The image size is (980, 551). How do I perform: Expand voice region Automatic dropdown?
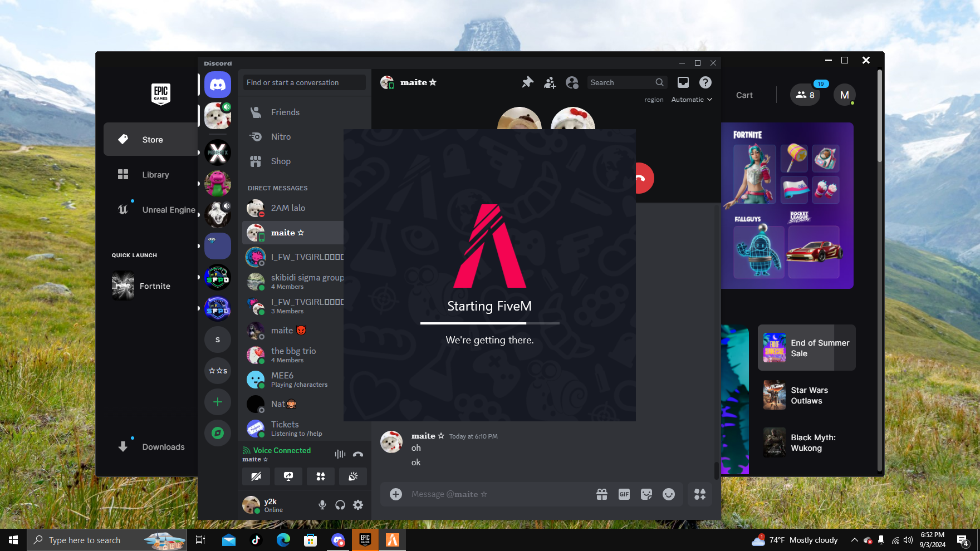(692, 100)
